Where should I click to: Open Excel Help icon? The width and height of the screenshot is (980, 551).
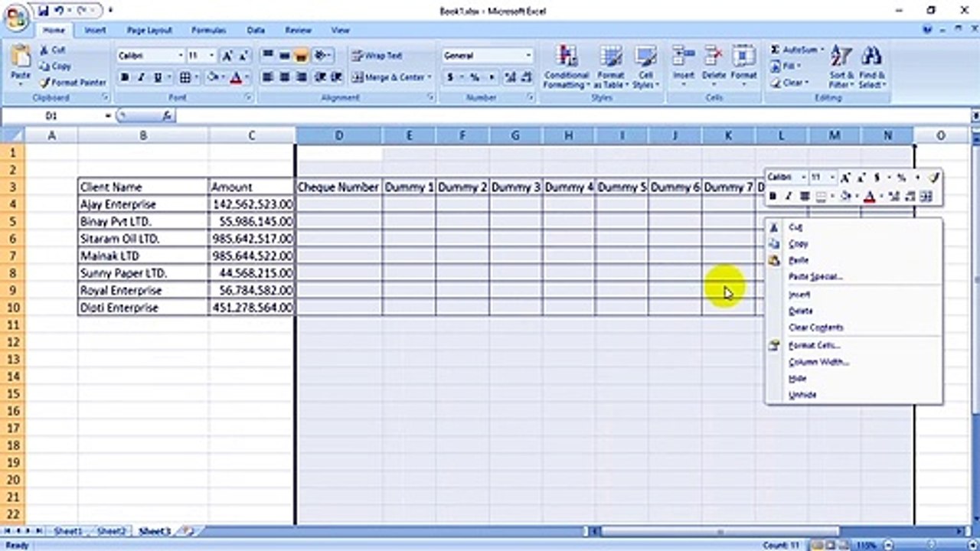click(929, 30)
